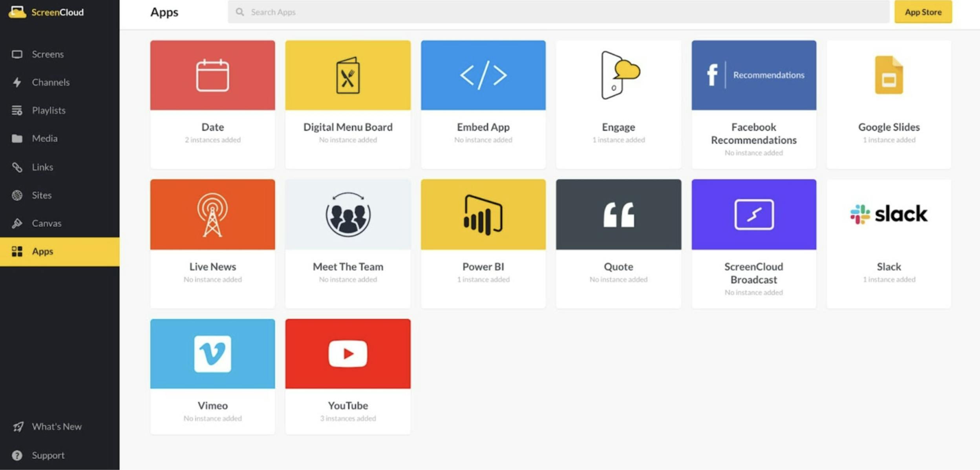Click "3 instances added" under YouTube
Viewport: 980px width, 470px height.
point(348,419)
